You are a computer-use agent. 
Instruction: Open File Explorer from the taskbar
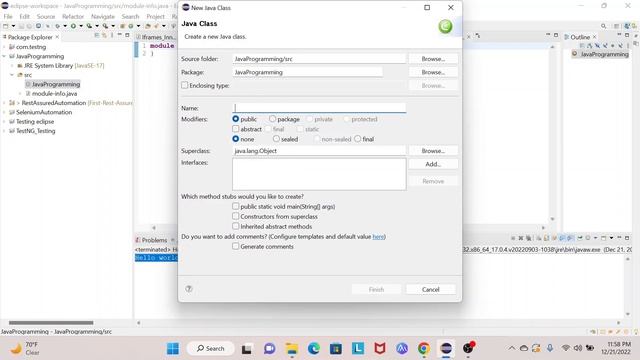click(x=291, y=349)
